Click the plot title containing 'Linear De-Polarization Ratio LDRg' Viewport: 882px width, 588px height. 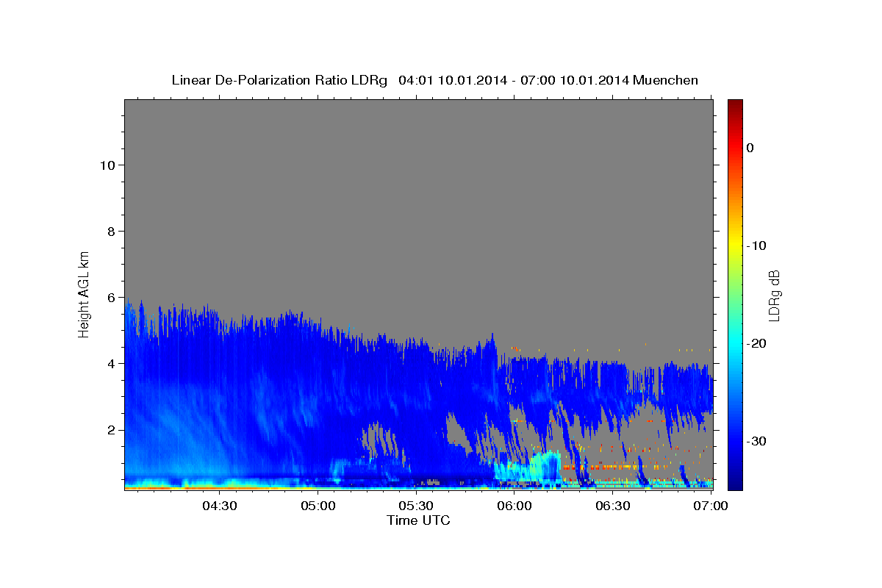(x=434, y=80)
